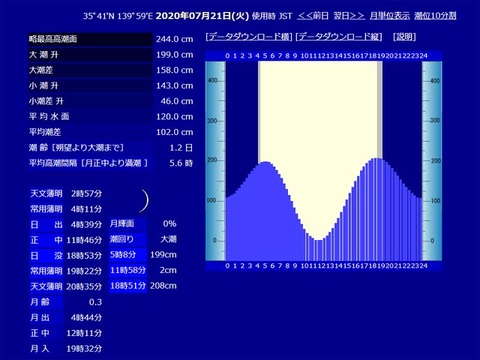The image size is (480, 360).
Task: Select value 46.0 cm
Action: click(x=177, y=101)
